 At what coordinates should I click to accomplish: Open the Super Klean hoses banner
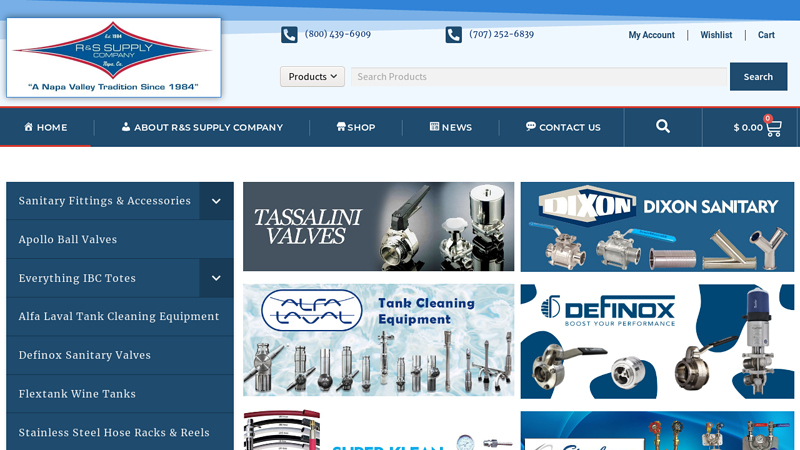pos(379,431)
